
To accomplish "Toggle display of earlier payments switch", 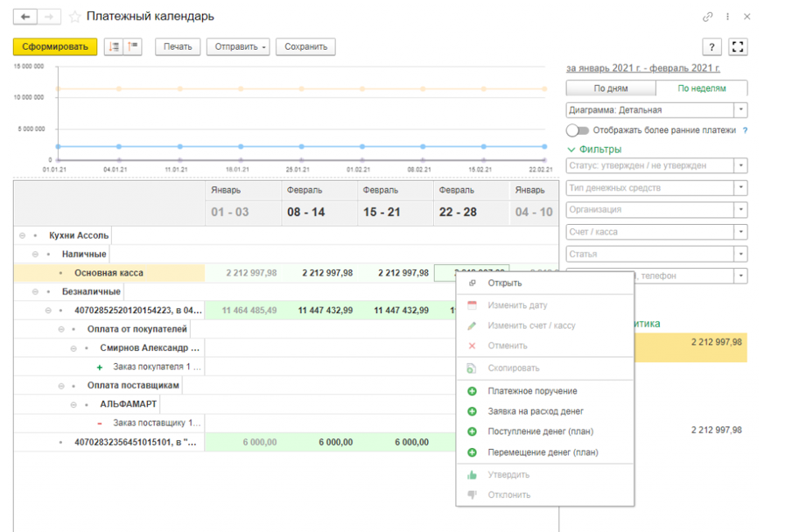I will [x=578, y=130].
